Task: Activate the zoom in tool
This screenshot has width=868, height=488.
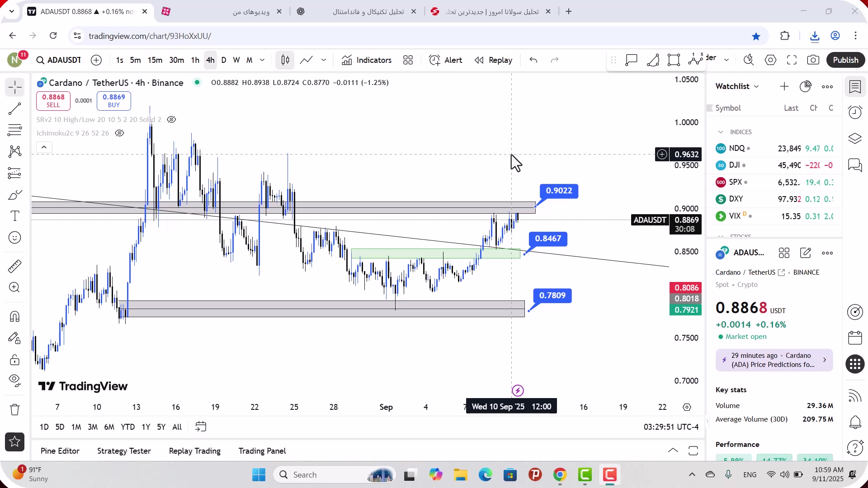Action: click(14, 287)
